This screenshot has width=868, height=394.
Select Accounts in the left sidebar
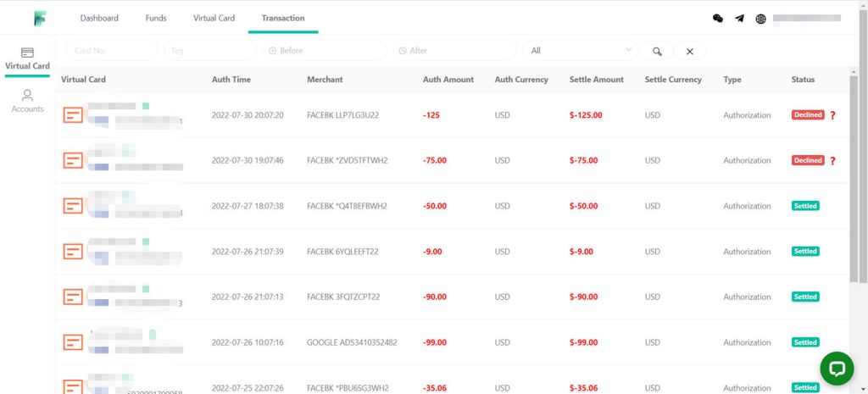pos(27,101)
